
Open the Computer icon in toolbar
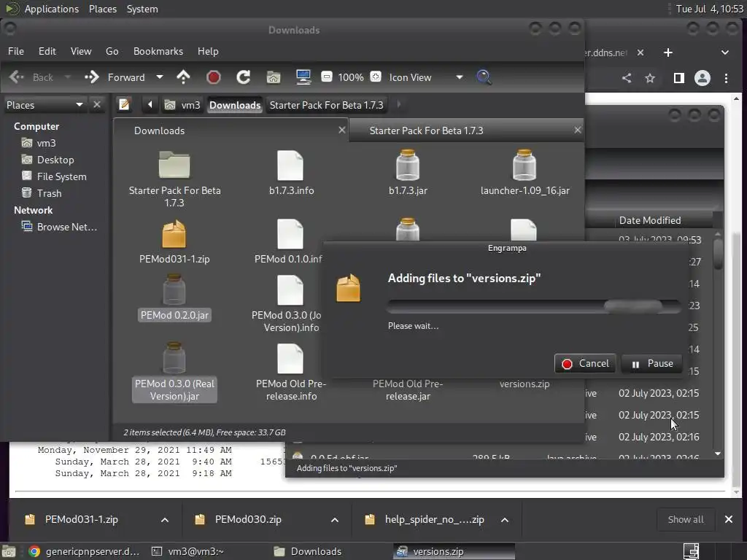(303, 77)
